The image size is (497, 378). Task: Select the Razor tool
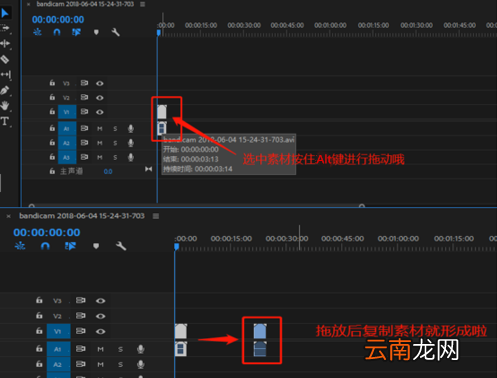coord(5,59)
